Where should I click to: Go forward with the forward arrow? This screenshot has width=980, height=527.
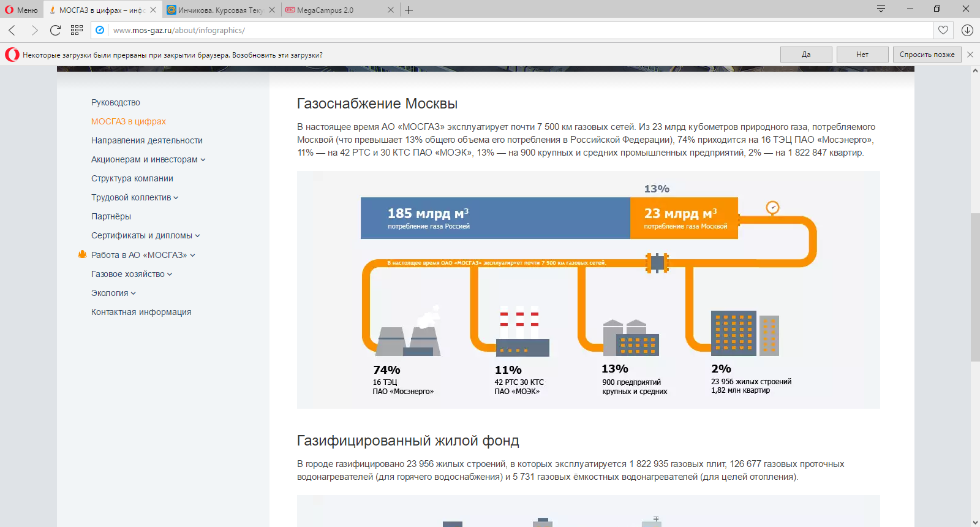pos(34,30)
